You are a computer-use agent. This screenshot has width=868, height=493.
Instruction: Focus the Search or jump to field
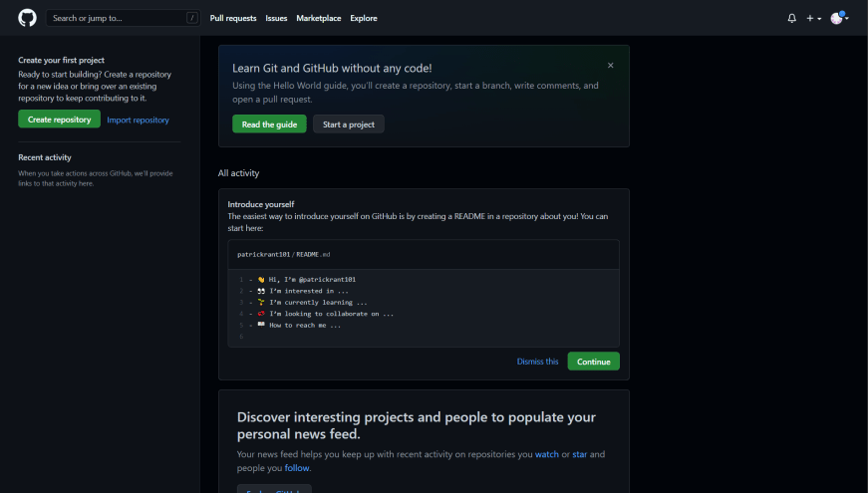coord(123,18)
